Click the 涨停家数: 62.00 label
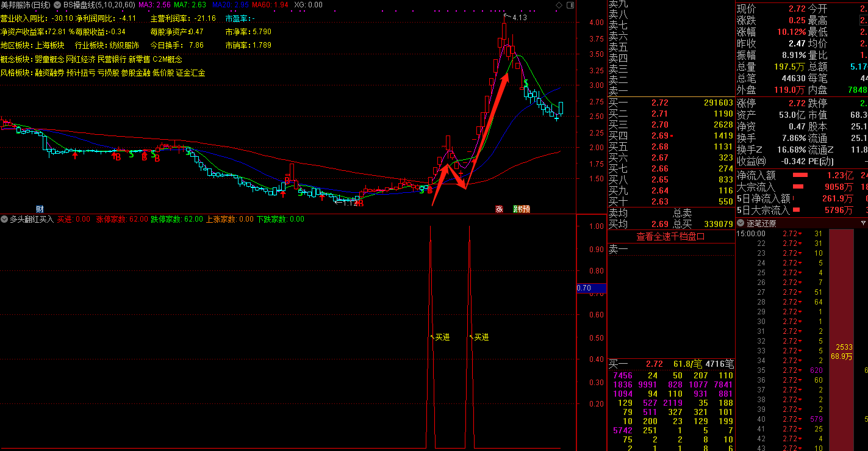Screen dimensions: 868x451 (x=123, y=219)
